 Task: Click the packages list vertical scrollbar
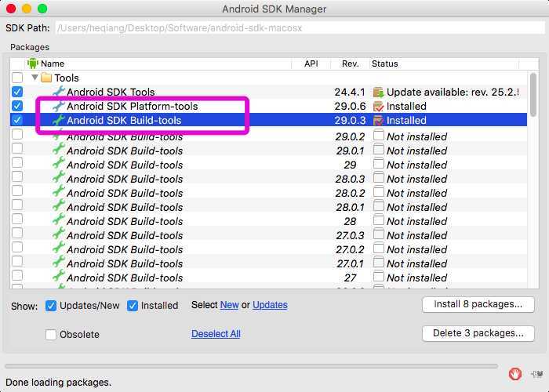tap(533, 95)
